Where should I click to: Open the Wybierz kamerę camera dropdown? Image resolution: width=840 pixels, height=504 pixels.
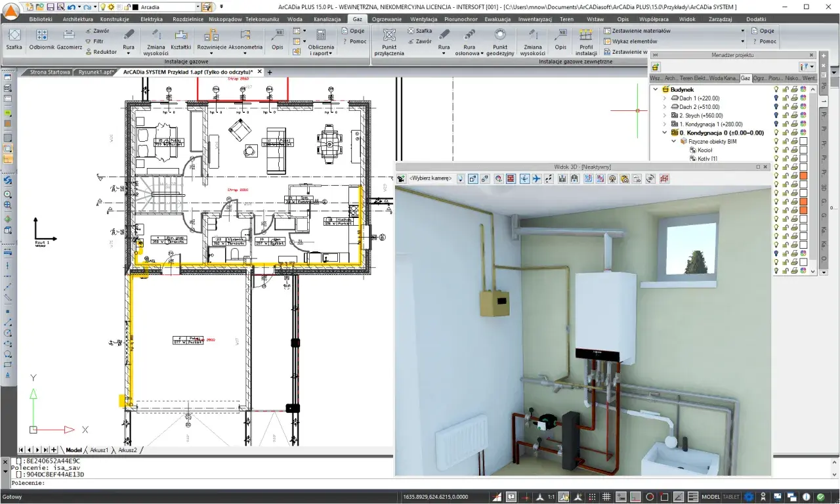pyautogui.click(x=430, y=178)
